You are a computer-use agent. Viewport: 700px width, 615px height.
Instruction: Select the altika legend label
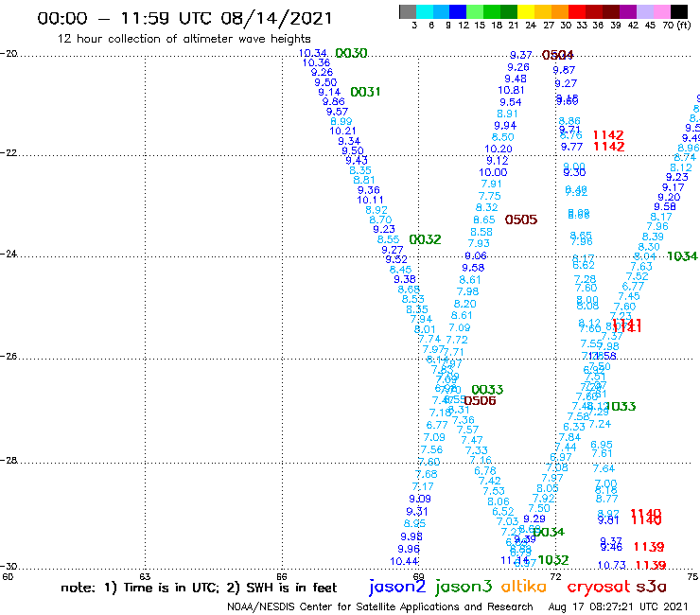523,586
